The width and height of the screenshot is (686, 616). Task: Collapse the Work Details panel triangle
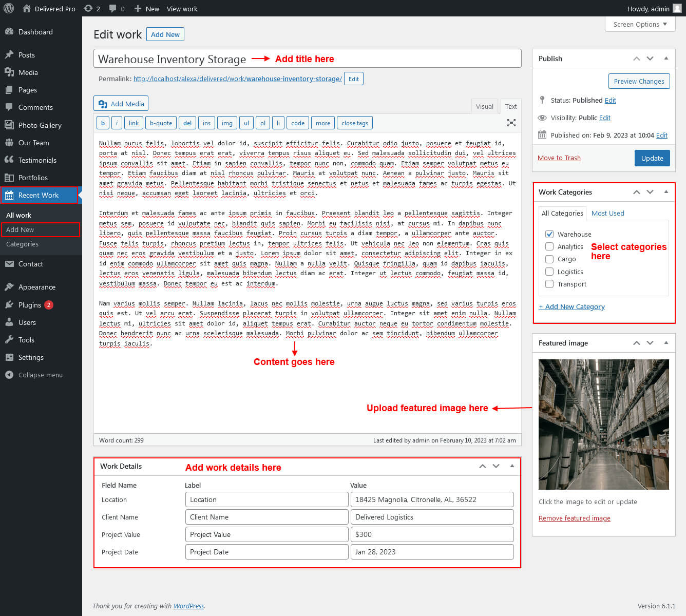(x=512, y=466)
